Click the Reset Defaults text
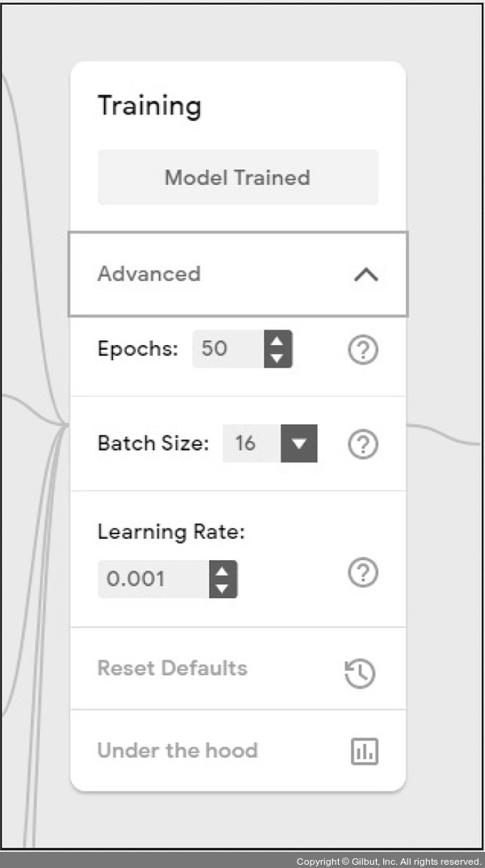The image size is (485, 868). (x=172, y=668)
